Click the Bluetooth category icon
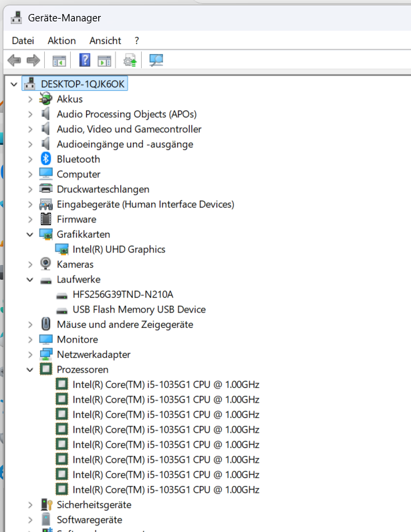Image resolution: width=411 pixels, height=532 pixels. coord(45,159)
